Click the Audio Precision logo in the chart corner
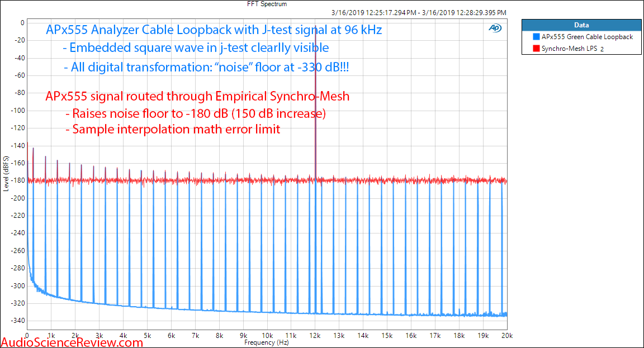The width and height of the screenshot is (644, 348). (x=495, y=28)
